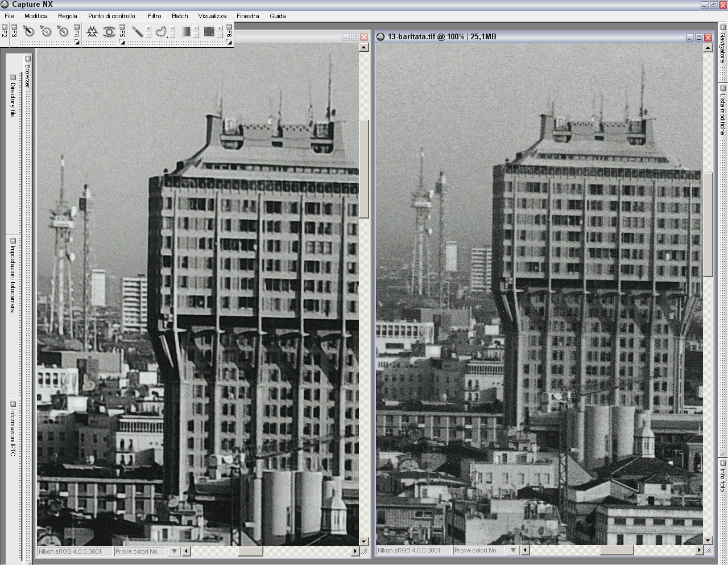
Task: Open the Filtro menu
Action: click(x=154, y=16)
